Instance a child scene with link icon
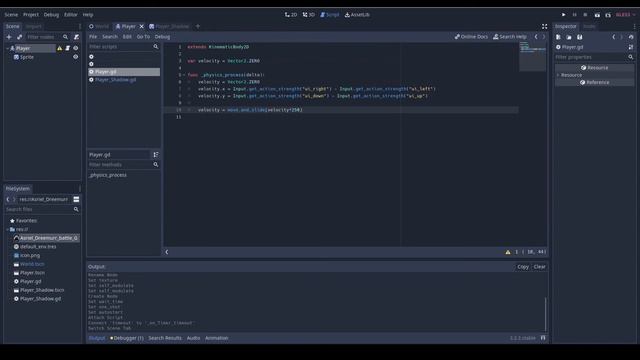This screenshot has width=640, height=360. (x=19, y=37)
